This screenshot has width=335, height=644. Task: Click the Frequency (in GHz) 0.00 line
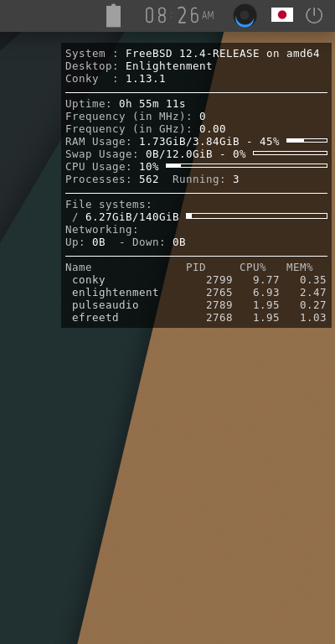click(x=146, y=129)
